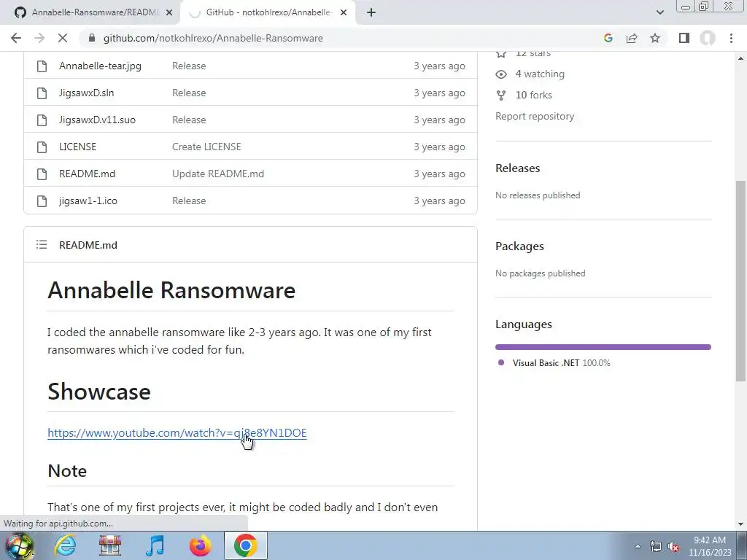
Task: Click the file icon beside Annabelle-tear.jpg
Action: coord(42,66)
